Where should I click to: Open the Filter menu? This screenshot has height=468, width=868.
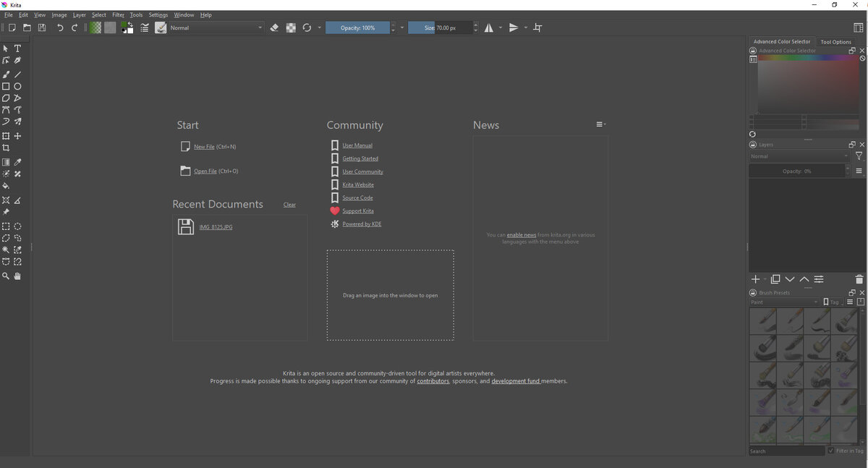118,14
